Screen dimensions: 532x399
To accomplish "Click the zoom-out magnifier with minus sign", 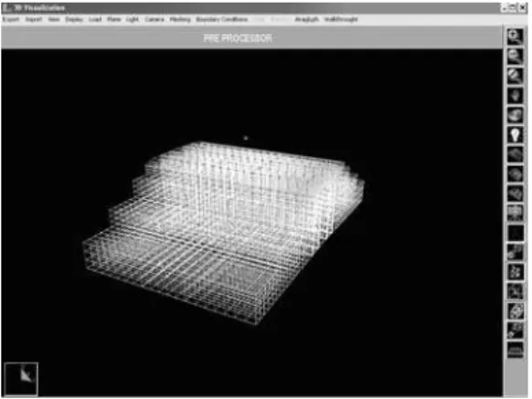I will 515,56.
